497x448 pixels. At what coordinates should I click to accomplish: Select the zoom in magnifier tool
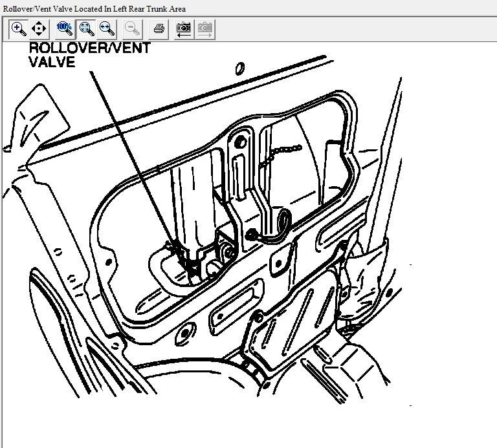coord(19,28)
